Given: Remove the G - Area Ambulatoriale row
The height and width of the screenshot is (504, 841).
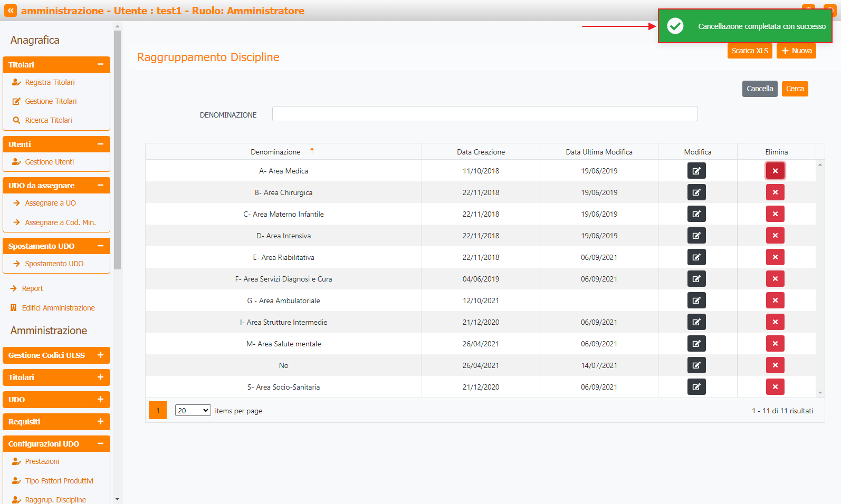Looking at the screenshot, I should pyautogui.click(x=775, y=301).
